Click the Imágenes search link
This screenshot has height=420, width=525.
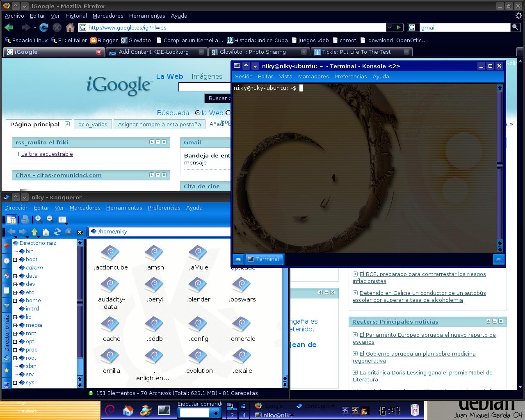[207, 76]
